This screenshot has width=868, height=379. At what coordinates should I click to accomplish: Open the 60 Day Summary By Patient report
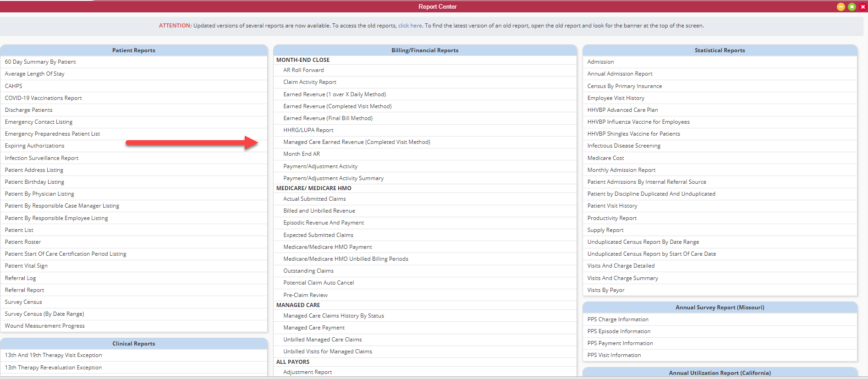(40, 62)
